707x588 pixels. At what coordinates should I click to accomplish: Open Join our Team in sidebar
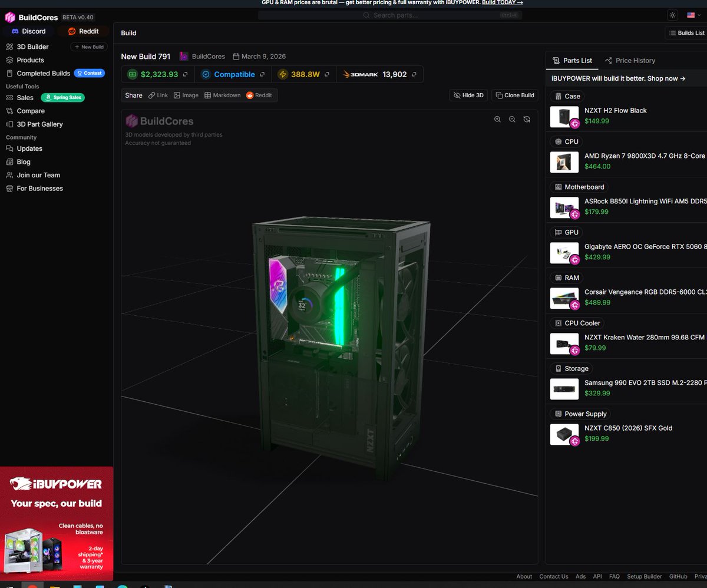[33, 175]
